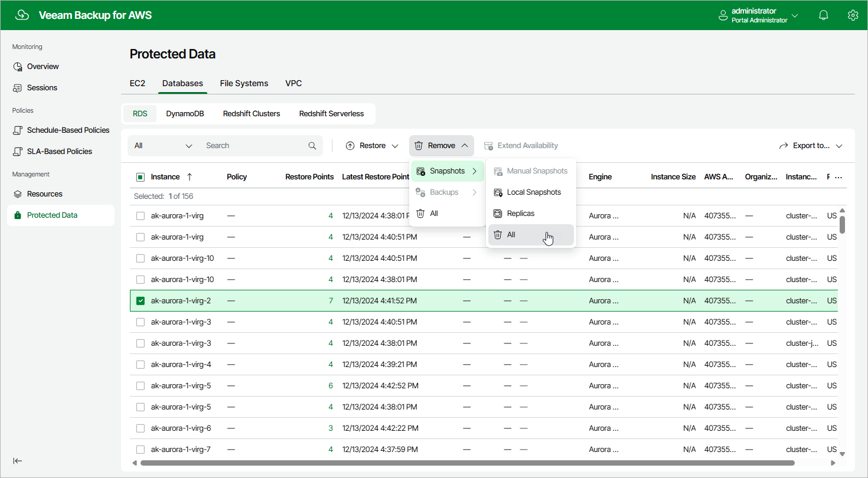
Task: Click the vertical scrollbar thumb
Action: (x=842, y=225)
